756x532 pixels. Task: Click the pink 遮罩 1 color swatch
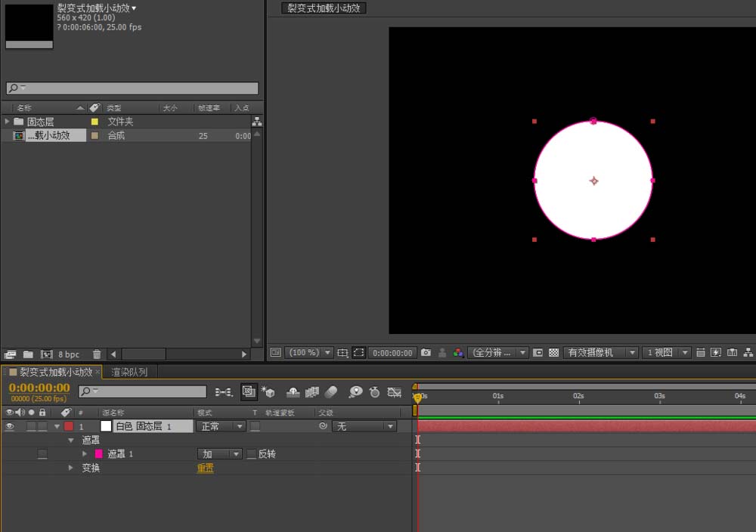pos(98,454)
